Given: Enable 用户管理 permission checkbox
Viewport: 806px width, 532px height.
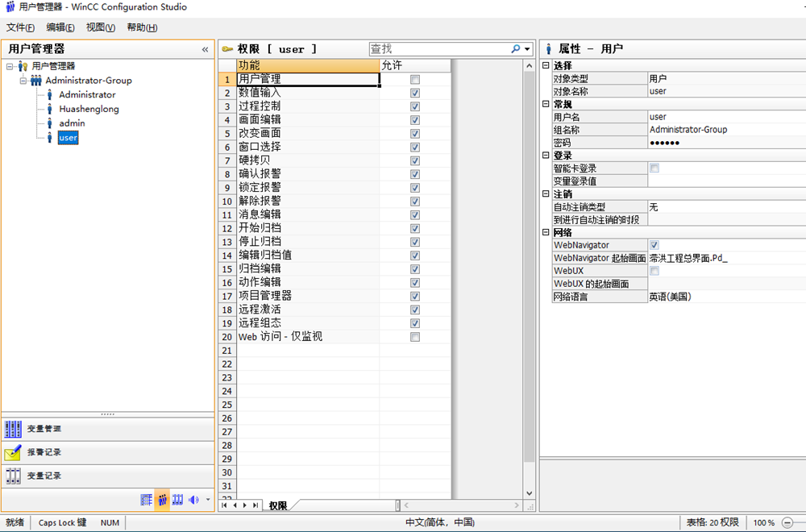Looking at the screenshot, I should coord(415,80).
